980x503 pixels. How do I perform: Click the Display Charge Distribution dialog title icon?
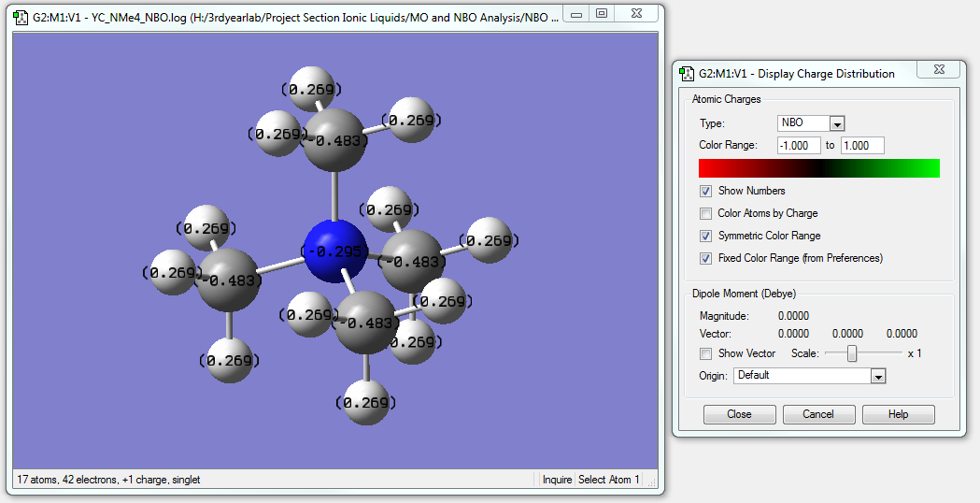coord(687,74)
